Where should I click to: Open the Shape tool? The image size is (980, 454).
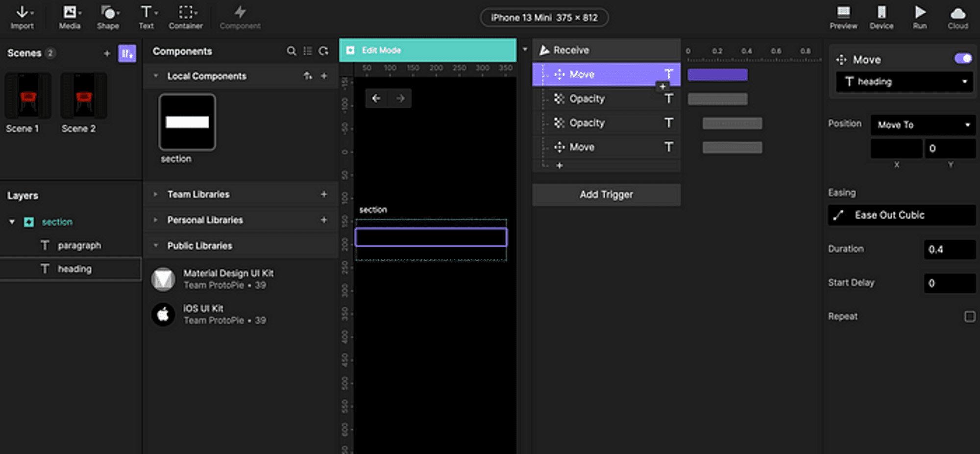coord(108,17)
